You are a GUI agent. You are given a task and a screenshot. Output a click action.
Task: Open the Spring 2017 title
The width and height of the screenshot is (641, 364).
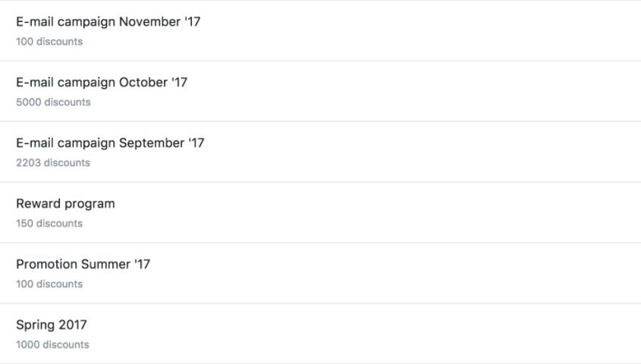pos(52,325)
